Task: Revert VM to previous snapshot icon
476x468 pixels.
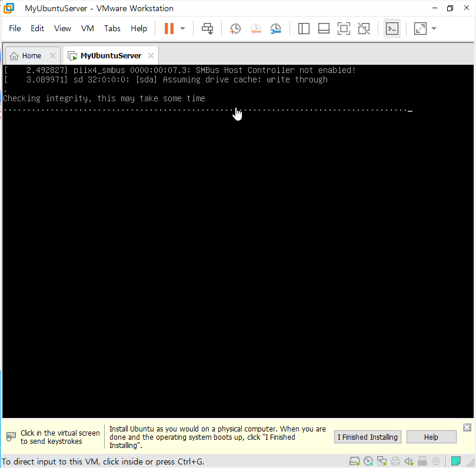Action: pyautogui.click(x=255, y=28)
